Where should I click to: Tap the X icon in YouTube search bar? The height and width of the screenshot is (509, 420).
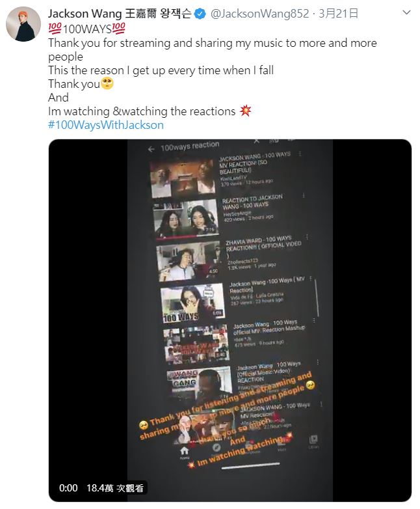[x=256, y=141]
